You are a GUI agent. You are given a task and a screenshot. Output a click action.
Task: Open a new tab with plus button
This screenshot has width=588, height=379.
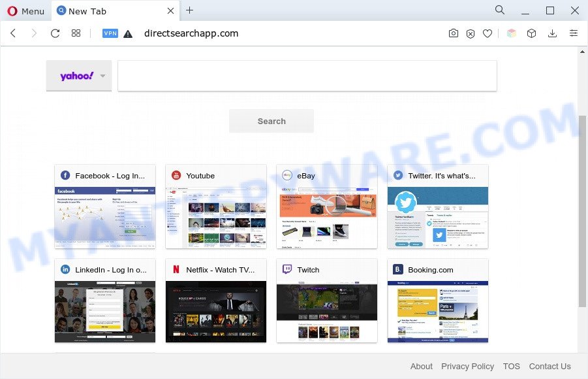[190, 10]
